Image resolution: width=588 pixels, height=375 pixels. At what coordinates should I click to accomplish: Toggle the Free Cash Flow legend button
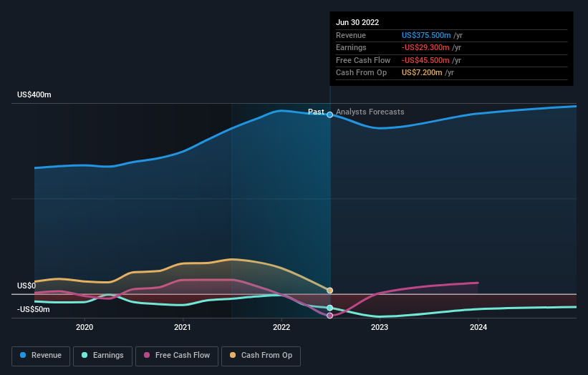(x=177, y=356)
